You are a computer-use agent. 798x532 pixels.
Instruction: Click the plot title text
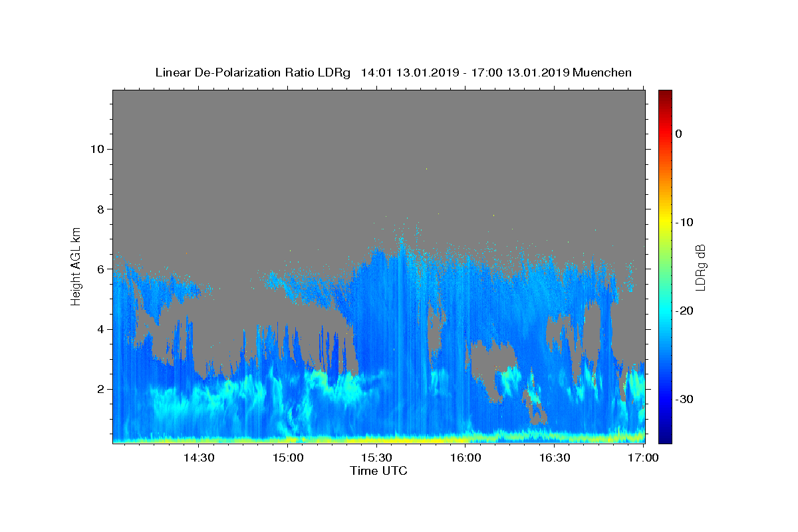(393, 72)
